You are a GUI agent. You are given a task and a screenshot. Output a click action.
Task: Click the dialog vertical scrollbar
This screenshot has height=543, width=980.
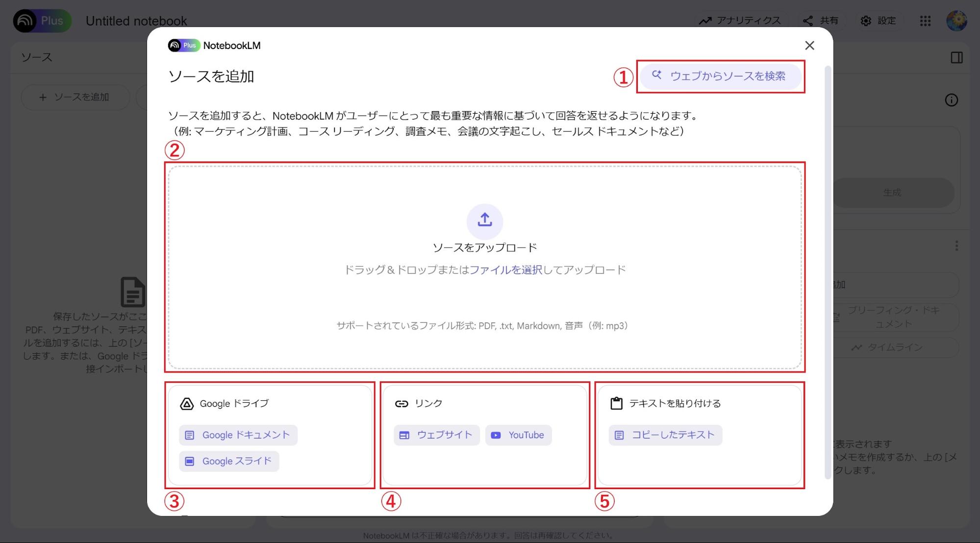click(828, 272)
